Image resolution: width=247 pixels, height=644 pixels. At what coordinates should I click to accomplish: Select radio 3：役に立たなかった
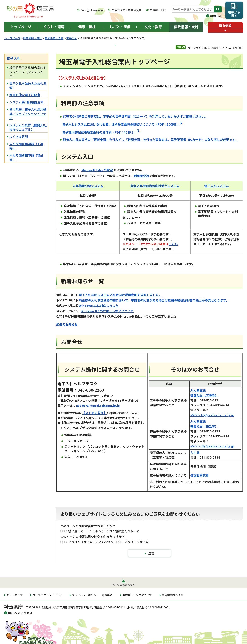(108, 531)
